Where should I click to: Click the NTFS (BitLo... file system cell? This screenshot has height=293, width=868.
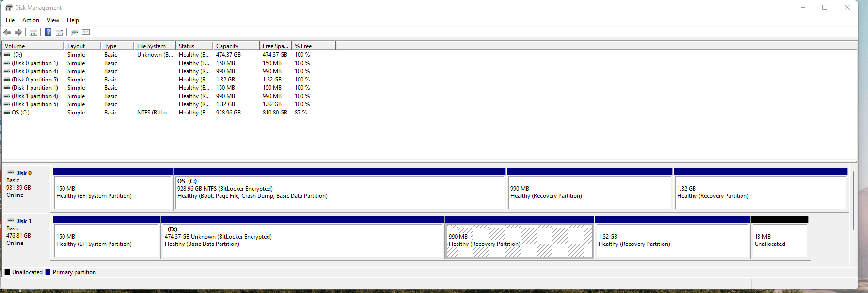point(154,113)
